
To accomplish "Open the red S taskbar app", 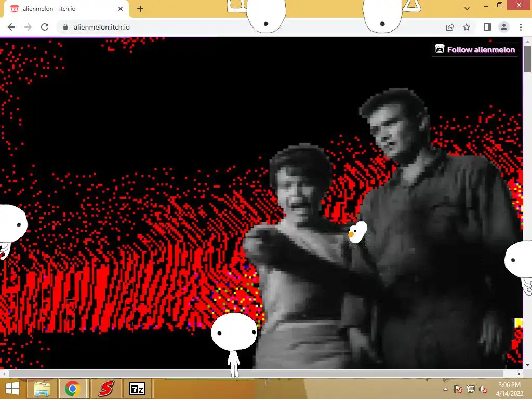I will point(106,389).
